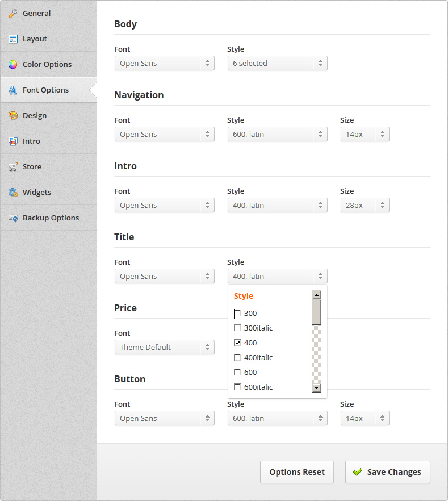Image resolution: width=448 pixels, height=501 pixels.
Task: Check the 300 style checkbox
Action: (237, 313)
